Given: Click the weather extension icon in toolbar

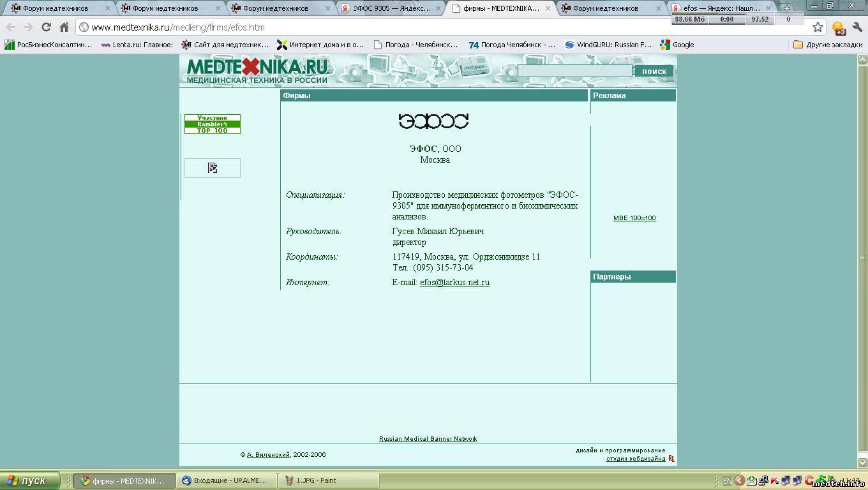Looking at the screenshot, I should 838,27.
